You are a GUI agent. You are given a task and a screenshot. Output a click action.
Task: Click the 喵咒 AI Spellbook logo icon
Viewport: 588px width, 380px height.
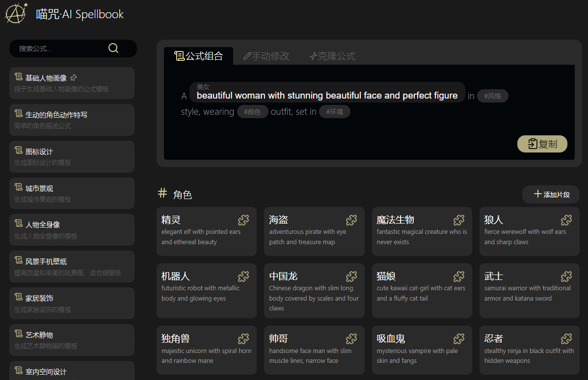[x=16, y=14]
